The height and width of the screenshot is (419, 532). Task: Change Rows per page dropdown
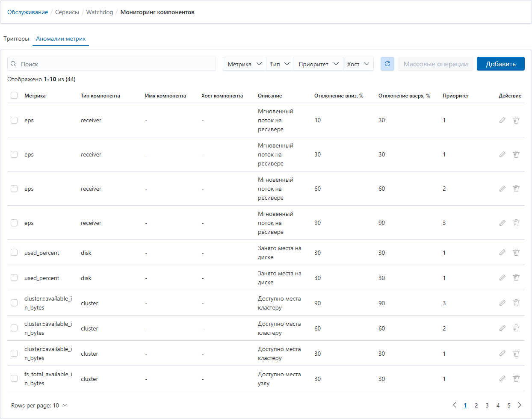[x=39, y=405]
